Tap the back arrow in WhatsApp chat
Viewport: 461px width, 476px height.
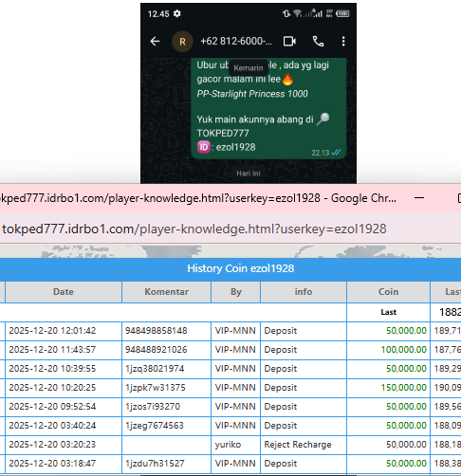(x=155, y=41)
